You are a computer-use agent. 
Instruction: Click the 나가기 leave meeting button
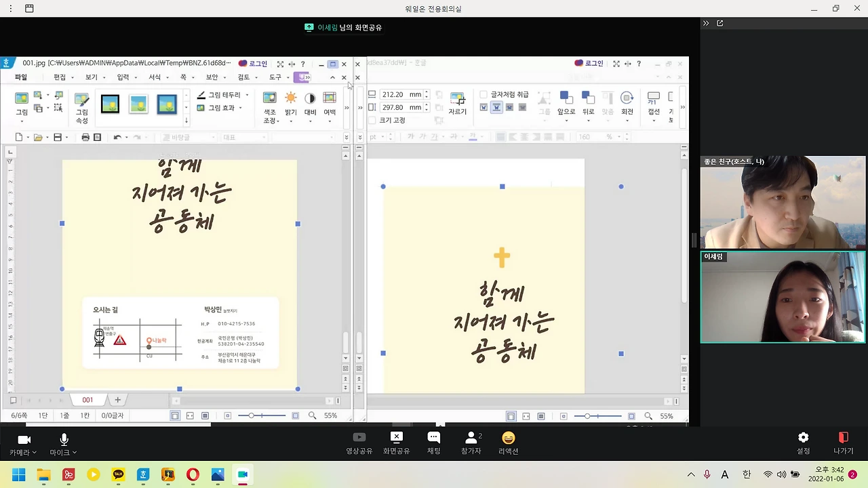click(x=844, y=443)
